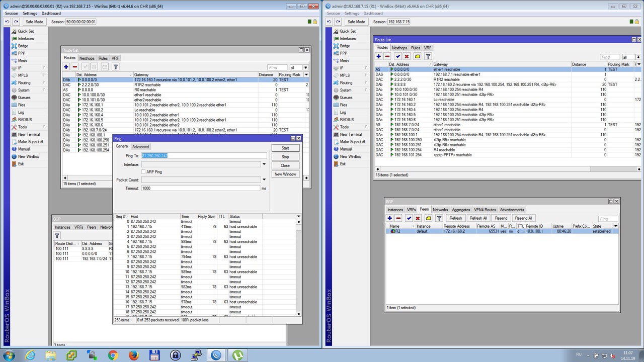The image size is (644, 362).
Task: Enable route with checkmark icon in R1 Route List
Action: point(398,56)
